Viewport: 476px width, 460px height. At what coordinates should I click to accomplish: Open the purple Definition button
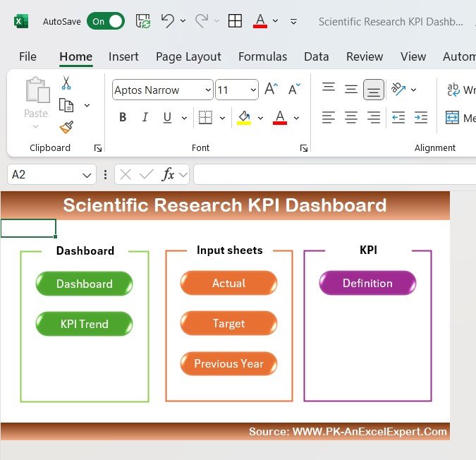367,283
